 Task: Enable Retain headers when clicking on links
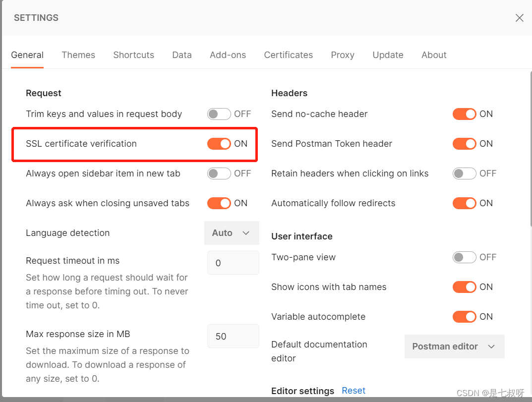click(x=465, y=173)
